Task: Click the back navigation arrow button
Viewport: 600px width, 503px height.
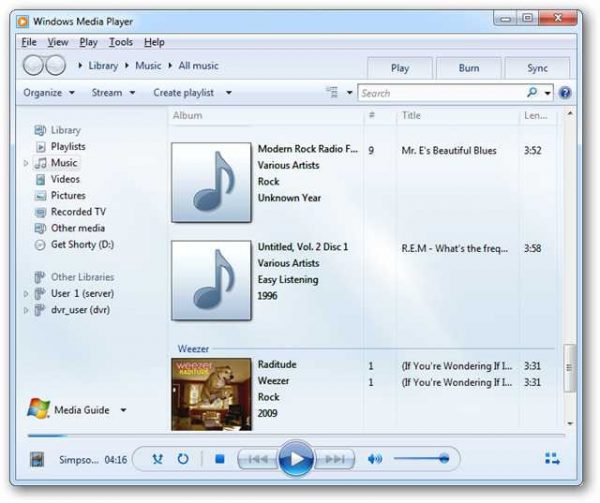Action: pyautogui.click(x=33, y=65)
